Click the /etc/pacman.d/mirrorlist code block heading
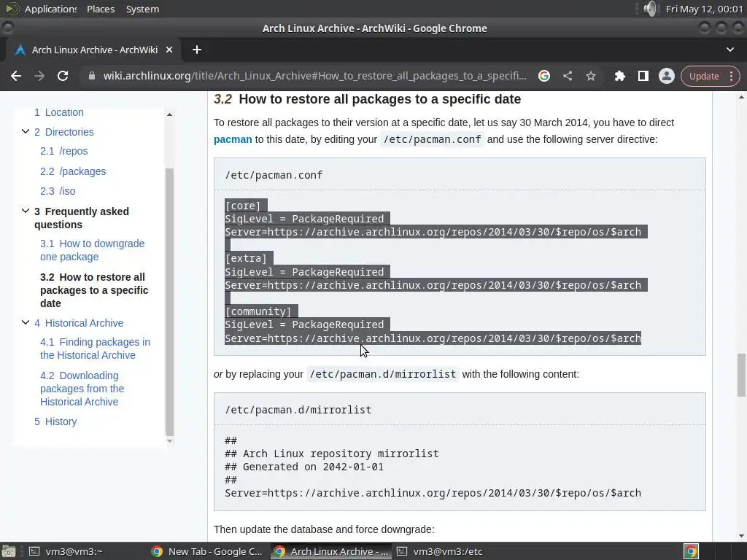Image resolution: width=747 pixels, height=560 pixels. click(298, 410)
